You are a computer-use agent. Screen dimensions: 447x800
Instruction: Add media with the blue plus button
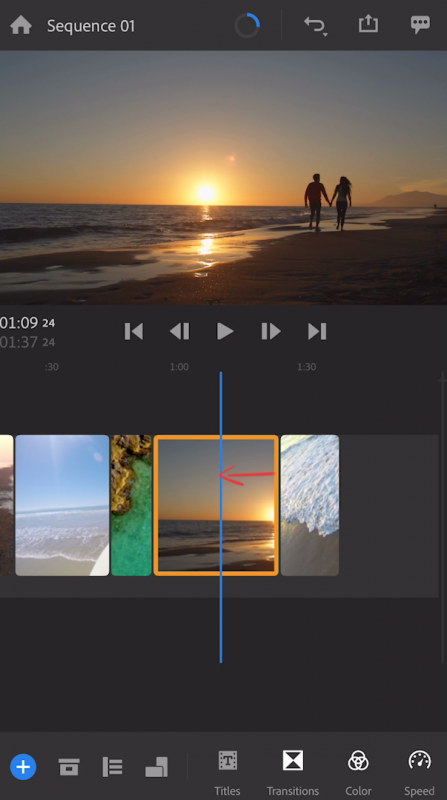click(x=23, y=766)
